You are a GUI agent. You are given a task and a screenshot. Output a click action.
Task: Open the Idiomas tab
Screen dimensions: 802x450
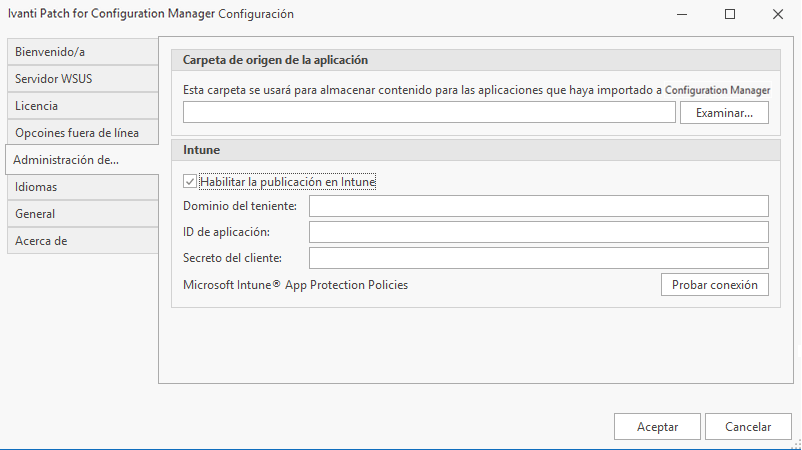pyautogui.click(x=82, y=186)
